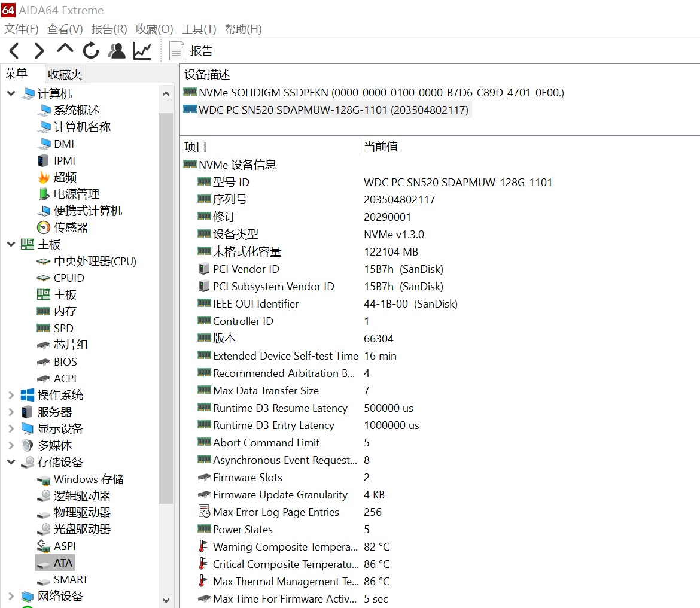Screen dimensions: 700x608
Task: Open the chart graph toolbar icon
Action: pos(142,51)
